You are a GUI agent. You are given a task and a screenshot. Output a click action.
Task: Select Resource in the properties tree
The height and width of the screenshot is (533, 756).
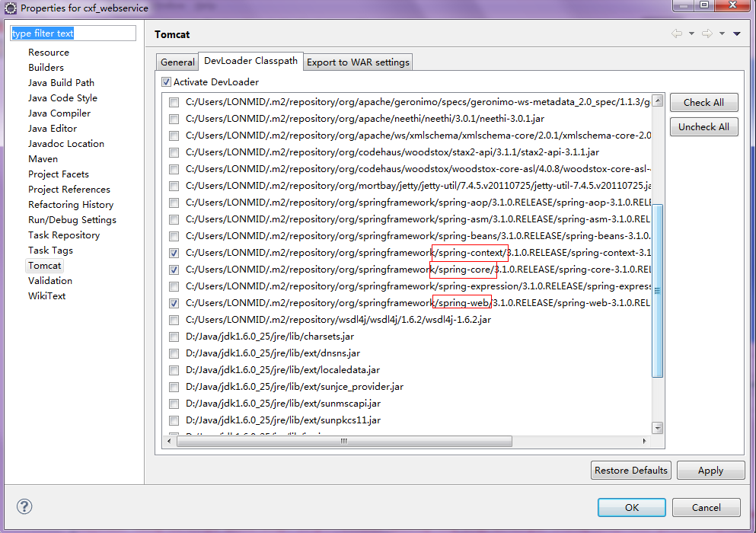[48, 52]
